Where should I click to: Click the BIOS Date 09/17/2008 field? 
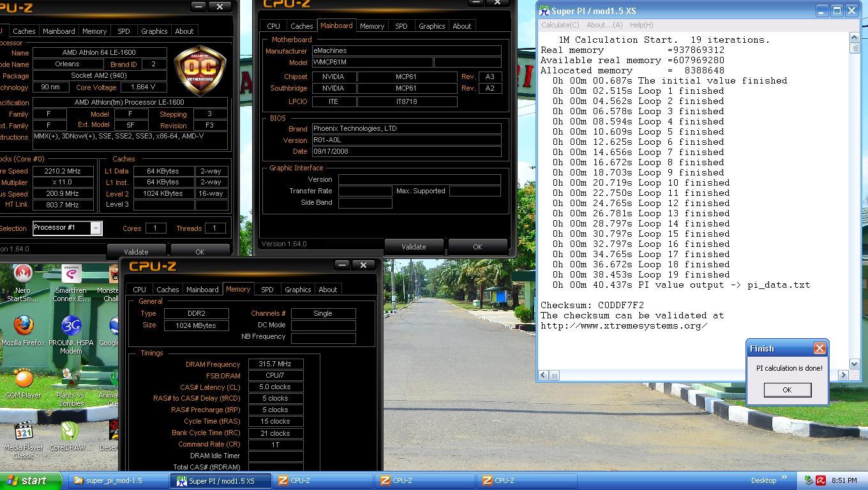click(406, 151)
